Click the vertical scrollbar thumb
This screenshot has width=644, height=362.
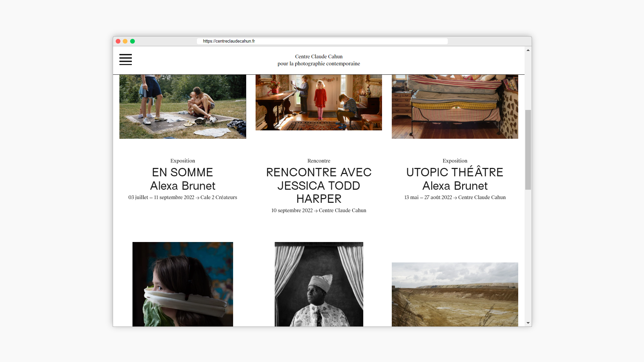[528, 149]
